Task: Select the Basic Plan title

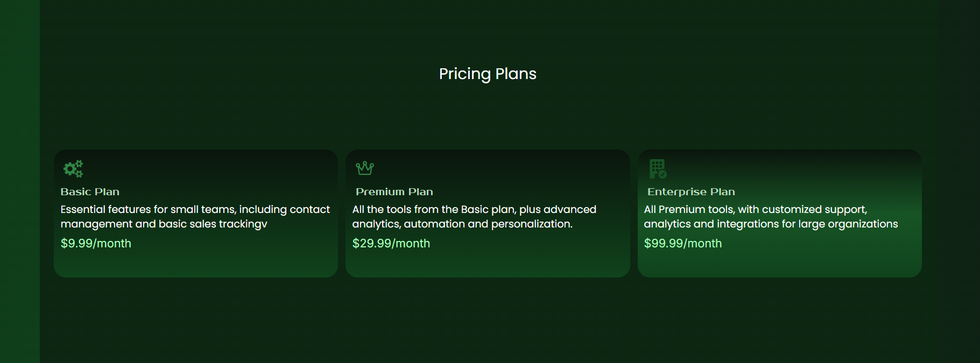Action: pos(90,192)
